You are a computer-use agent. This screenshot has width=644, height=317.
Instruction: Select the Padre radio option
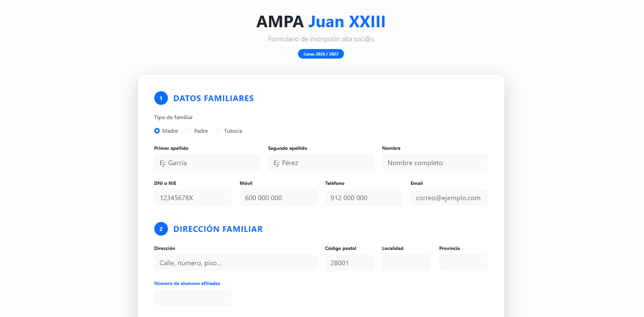(x=189, y=131)
